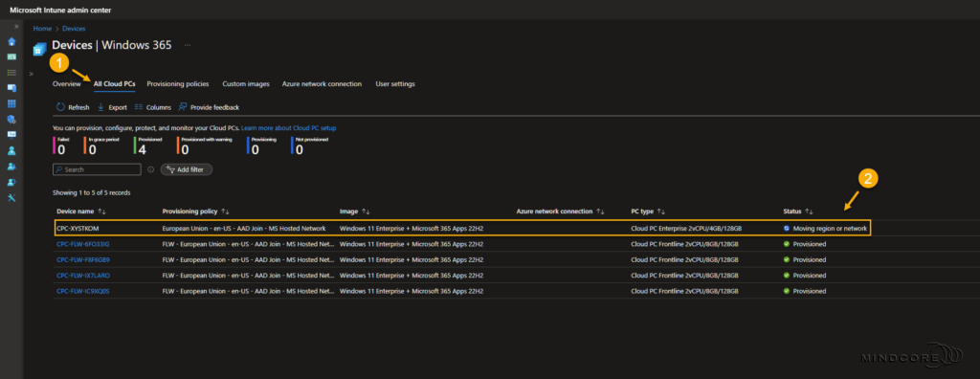Open Devices icon in left sidebar
The image size is (980, 379).
click(11, 88)
